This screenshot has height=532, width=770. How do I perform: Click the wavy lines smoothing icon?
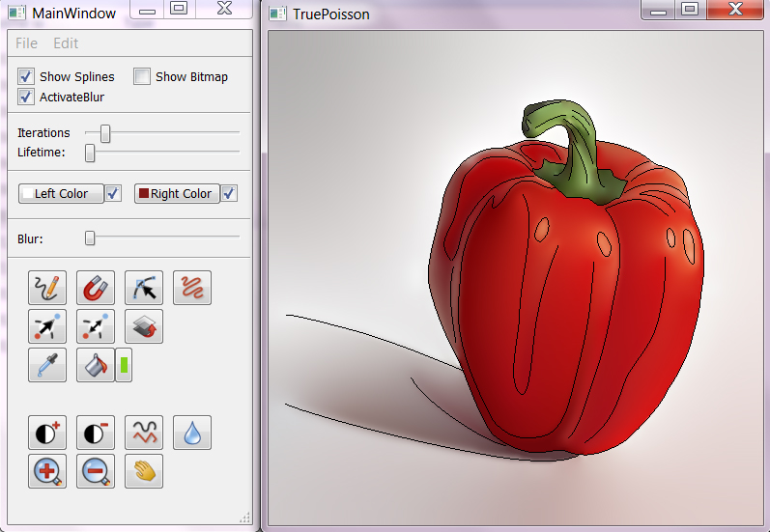144,433
